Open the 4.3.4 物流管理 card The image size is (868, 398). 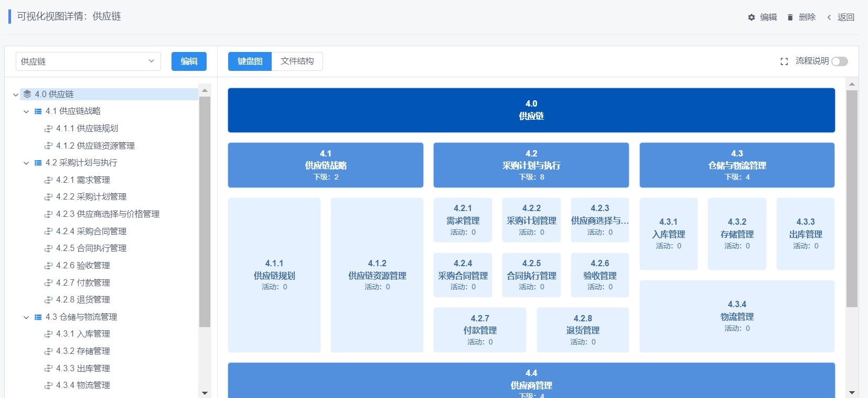737,316
